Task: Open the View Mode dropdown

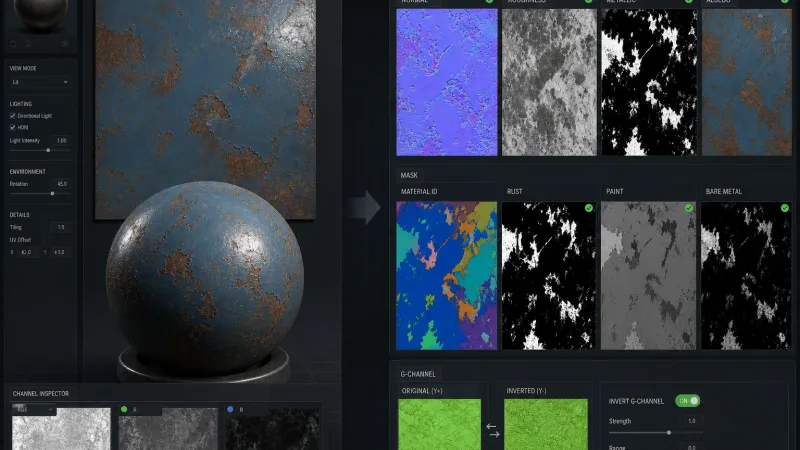Action: coord(40,82)
